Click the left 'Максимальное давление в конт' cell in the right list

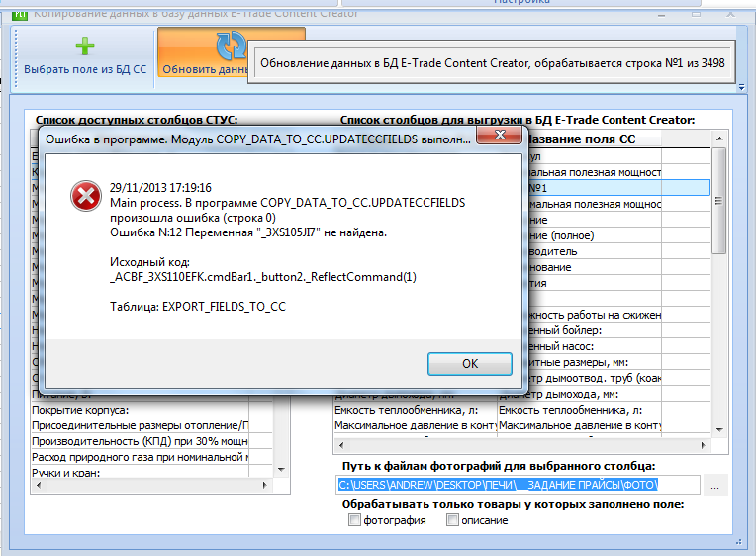[x=416, y=425]
